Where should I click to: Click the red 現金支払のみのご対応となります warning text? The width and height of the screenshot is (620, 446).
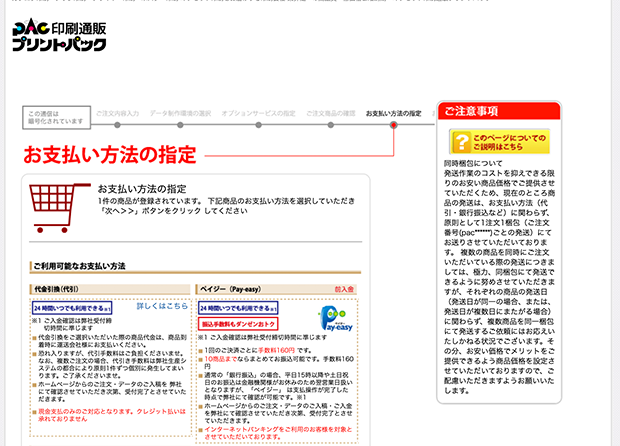(112, 415)
